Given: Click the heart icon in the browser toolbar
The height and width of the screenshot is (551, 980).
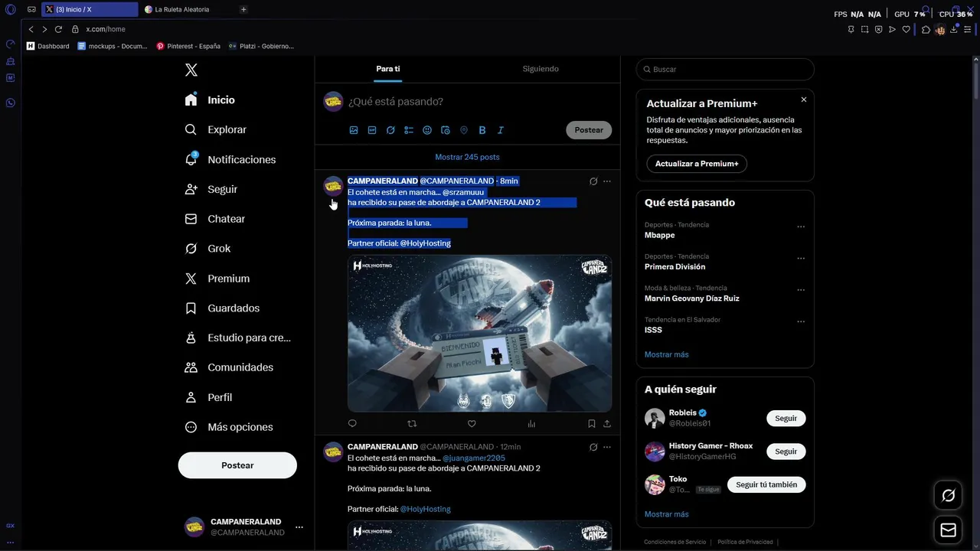Looking at the screenshot, I should pos(906,29).
